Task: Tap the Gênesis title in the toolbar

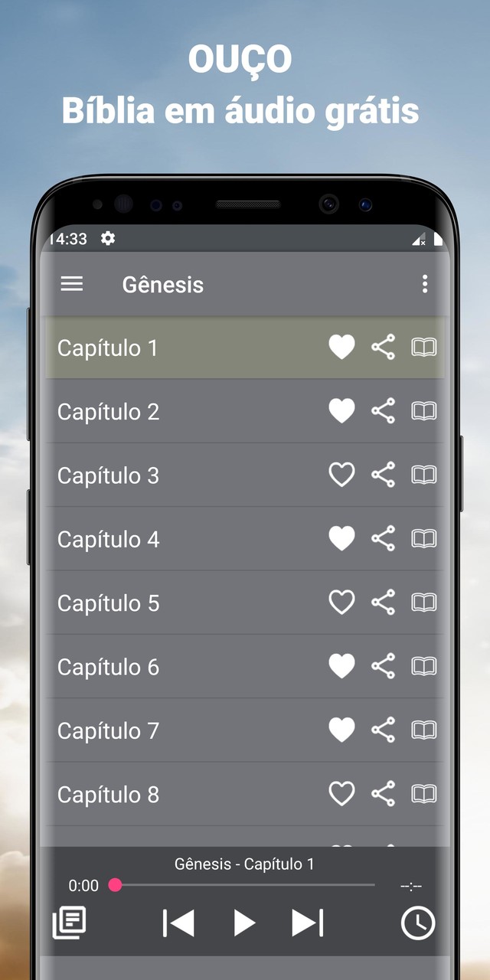Action: coord(163,284)
